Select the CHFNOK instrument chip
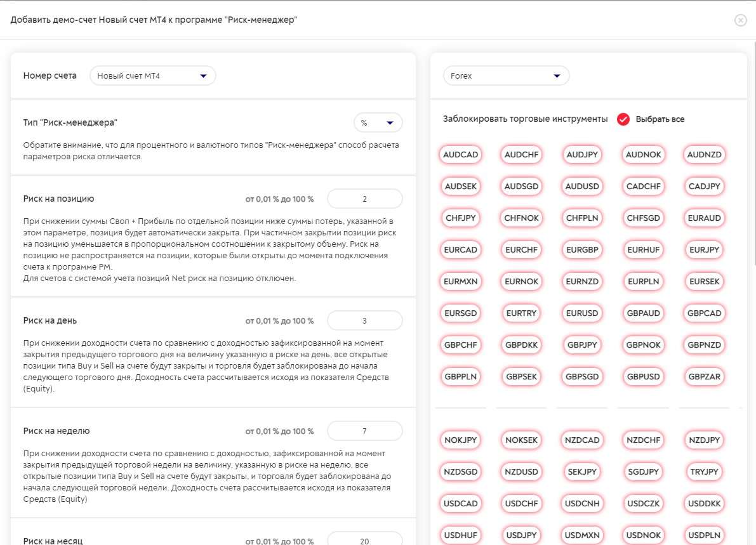Image resolution: width=756 pixels, height=545 pixels. pos(521,218)
